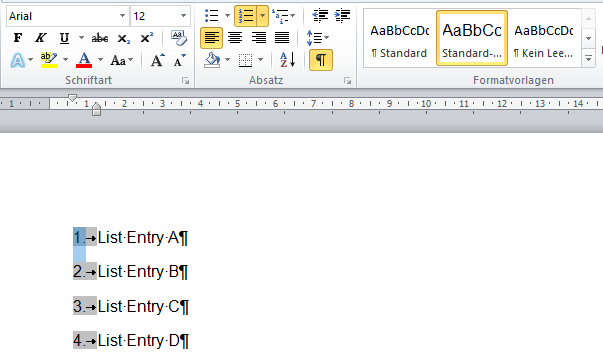
Task: Select list number 1.
Action: tap(79, 238)
